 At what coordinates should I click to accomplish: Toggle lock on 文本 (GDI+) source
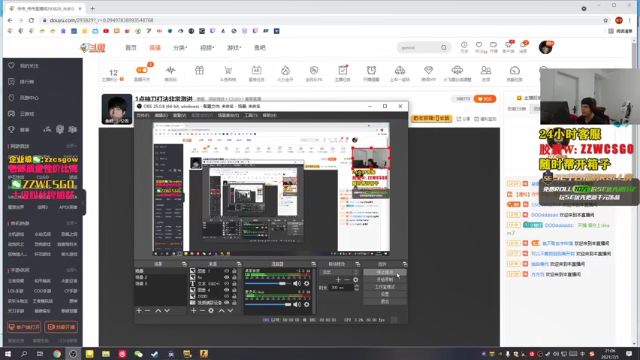tap(234, 284)
